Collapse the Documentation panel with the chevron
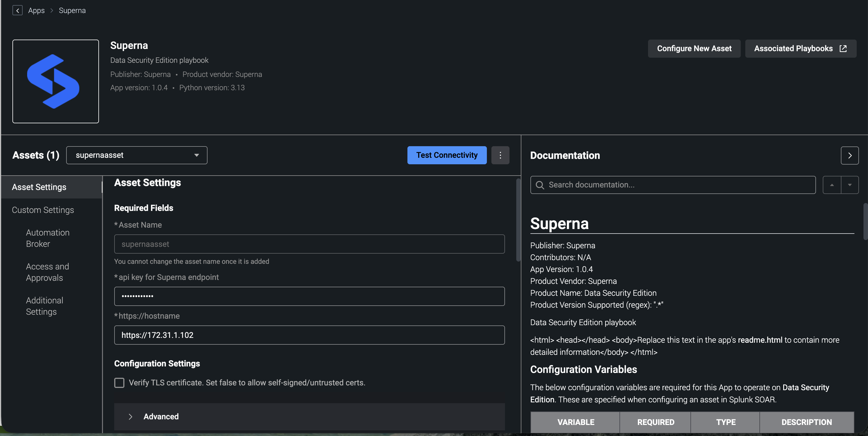The image size is (868, 436). pos(849,155)
